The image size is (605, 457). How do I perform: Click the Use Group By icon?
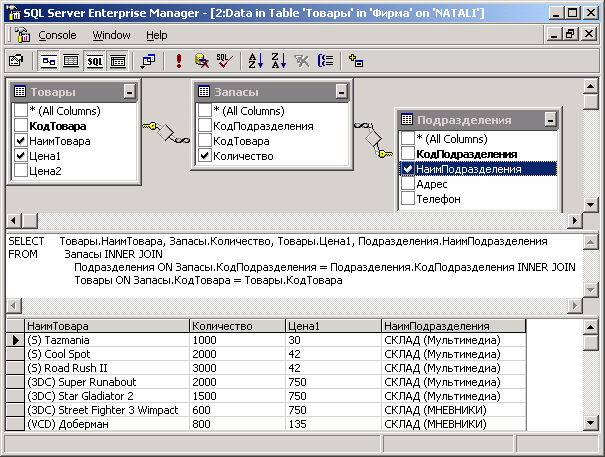(x=325, y=61)
